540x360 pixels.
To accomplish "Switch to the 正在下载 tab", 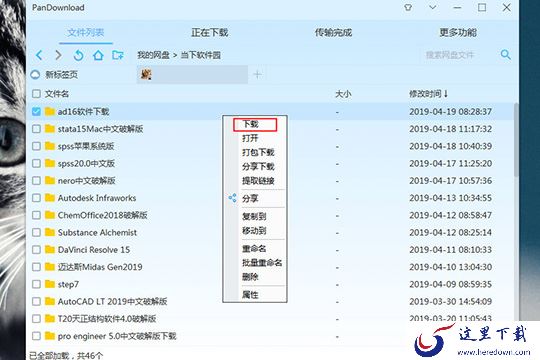I will coord(209,33).
